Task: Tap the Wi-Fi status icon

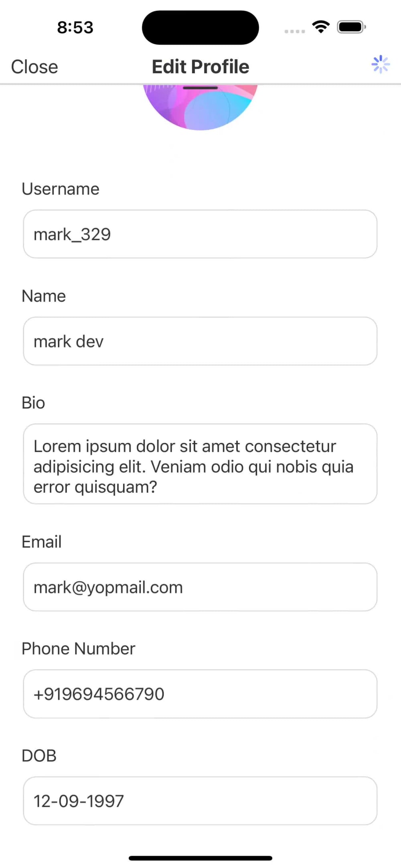Action: (321, 27)
